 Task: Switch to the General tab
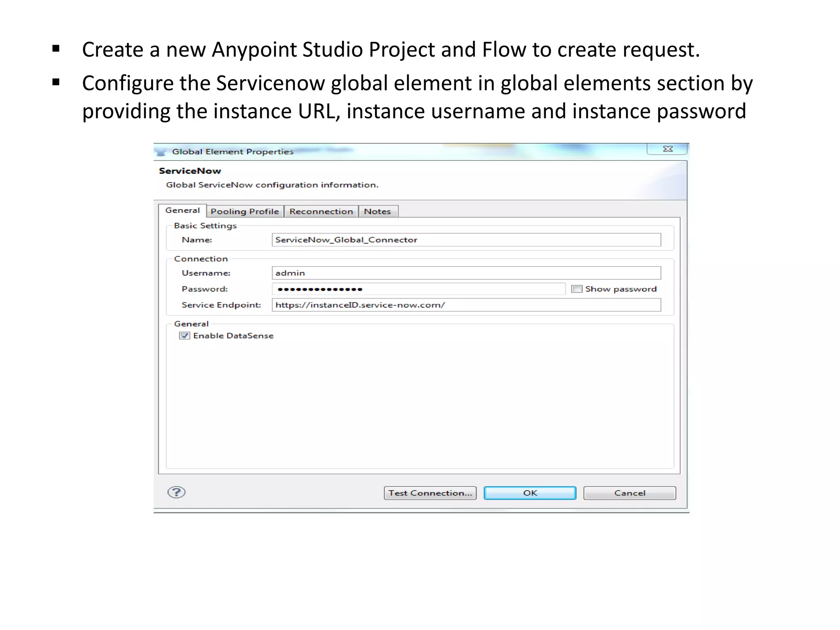[x=183, y=210]
